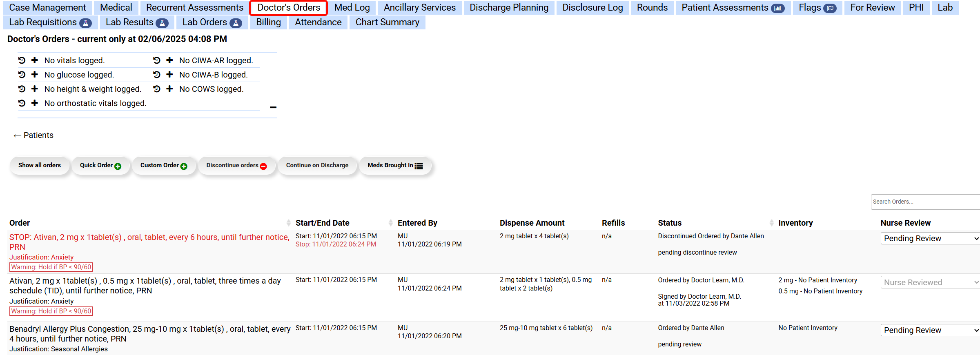
Task: Click the plus icon next to No vitals logged
Action: (x=35, y=60)
